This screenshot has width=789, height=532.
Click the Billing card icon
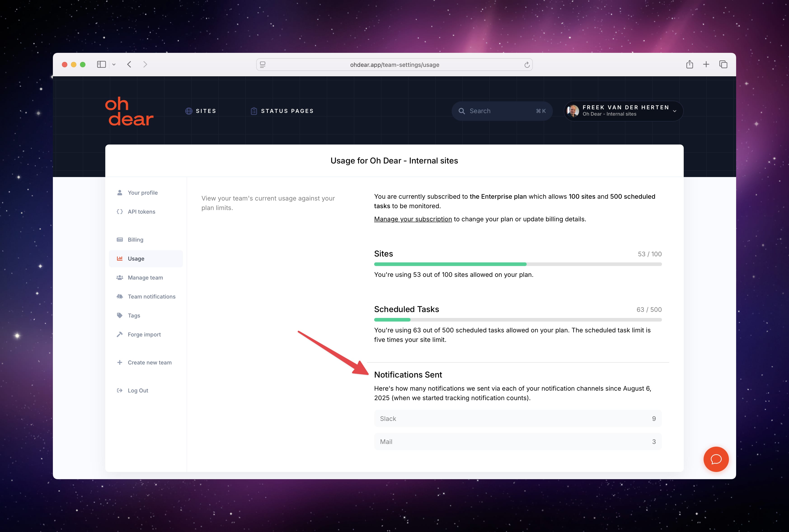click(120, 240)
